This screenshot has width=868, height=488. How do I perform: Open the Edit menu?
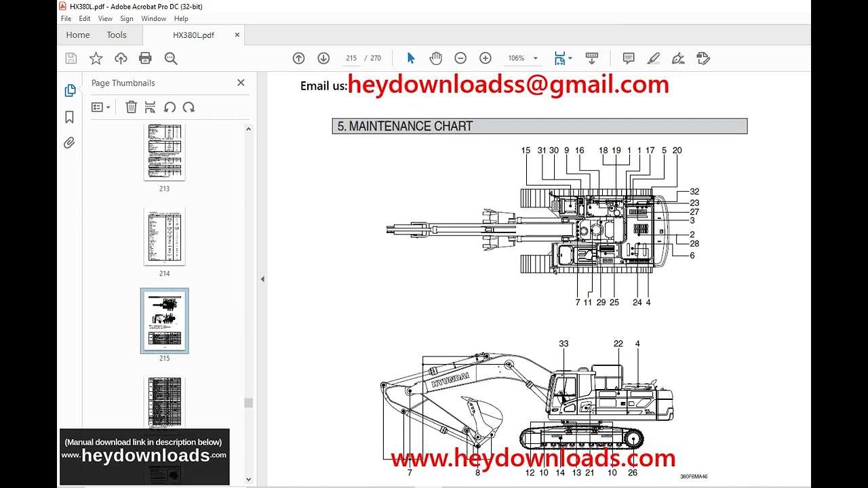click(x=85, y=19)
